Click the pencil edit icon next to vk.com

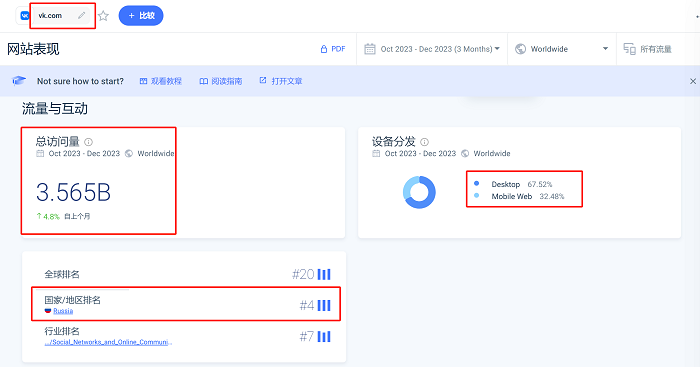click(x=81, y=16)
